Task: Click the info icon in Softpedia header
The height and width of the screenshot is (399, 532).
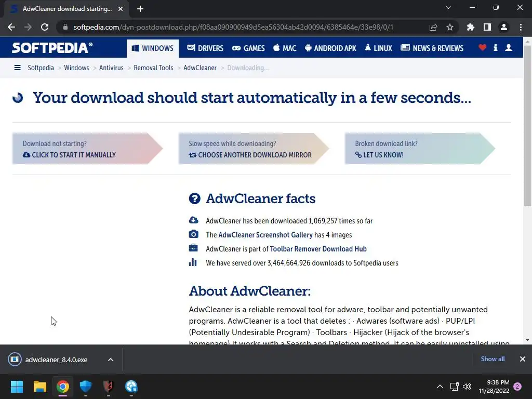Action: 495,47
